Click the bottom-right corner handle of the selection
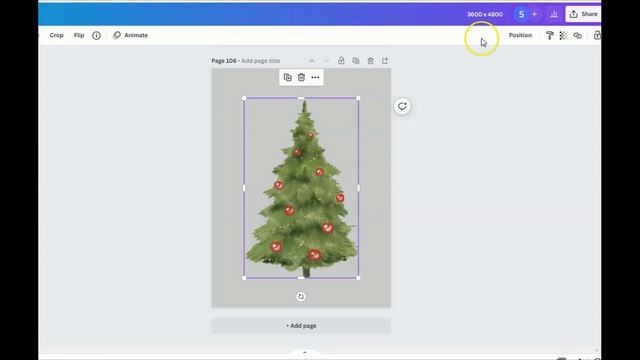This screenshot has width=640, height=360. [x=358, y=278]
